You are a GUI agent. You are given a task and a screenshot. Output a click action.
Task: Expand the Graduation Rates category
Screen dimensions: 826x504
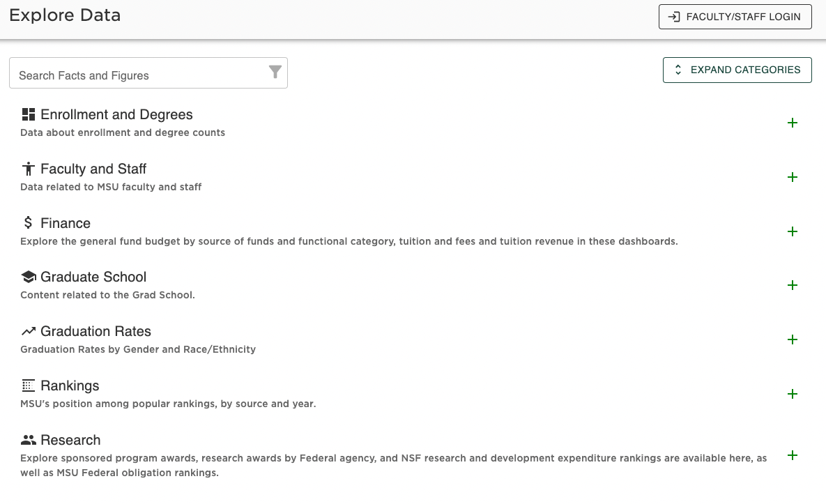(x=793, y=339)
